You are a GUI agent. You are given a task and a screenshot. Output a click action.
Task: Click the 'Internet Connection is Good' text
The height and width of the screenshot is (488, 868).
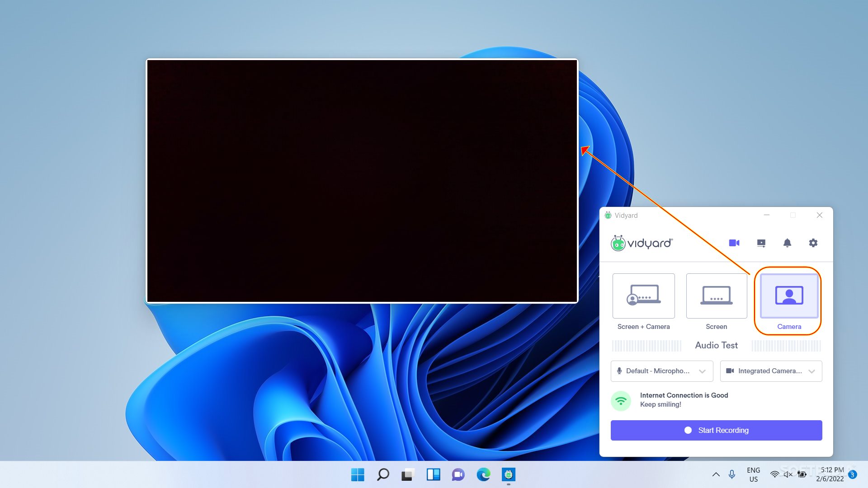684,395
